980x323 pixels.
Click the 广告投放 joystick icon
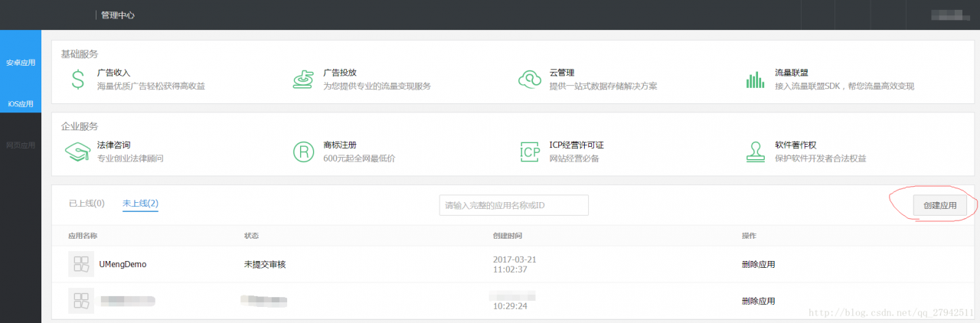click(304, 79)
